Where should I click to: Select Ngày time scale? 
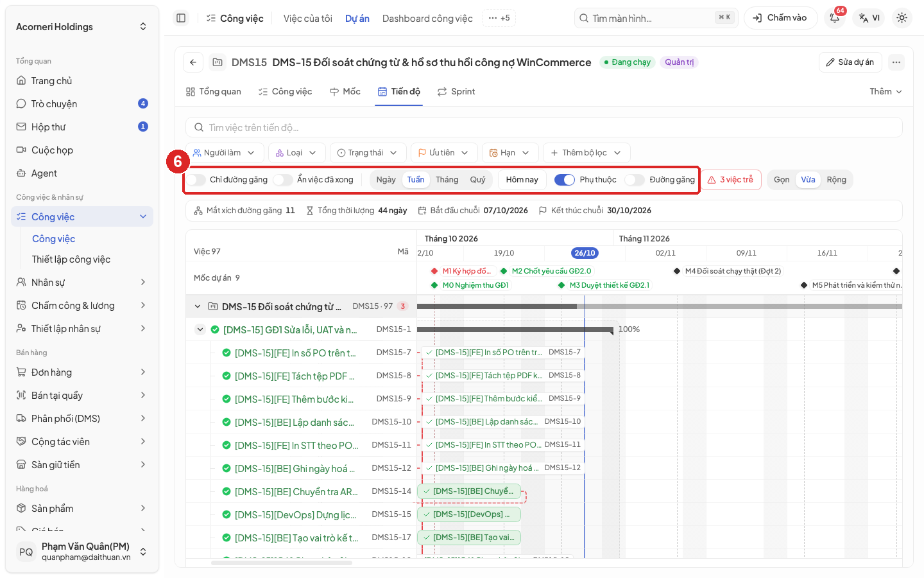coord(386,180)
